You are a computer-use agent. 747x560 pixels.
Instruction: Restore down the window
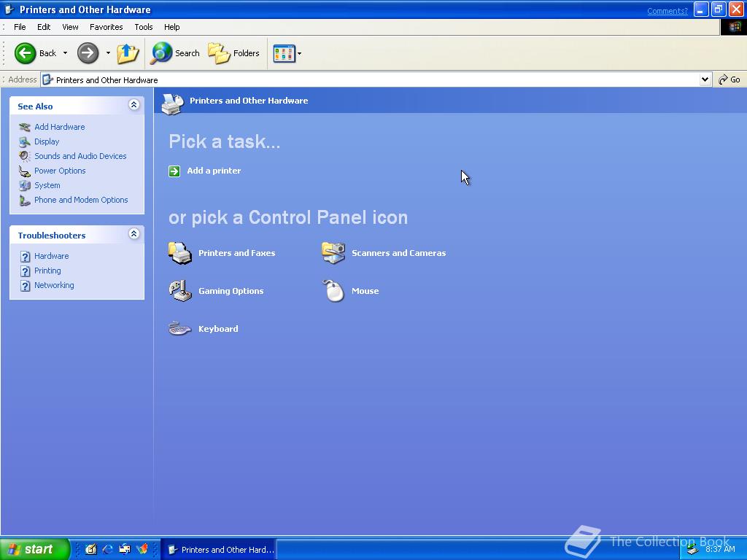point(719,9)
